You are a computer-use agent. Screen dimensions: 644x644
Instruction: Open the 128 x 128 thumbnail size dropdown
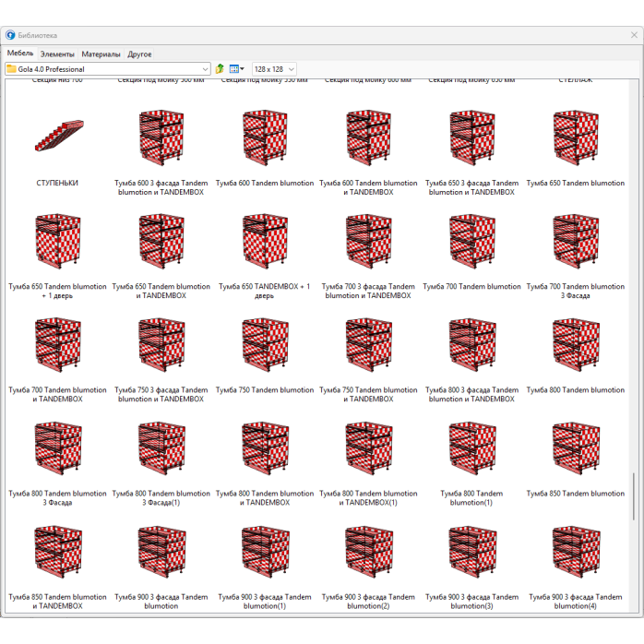pos(274,69)
